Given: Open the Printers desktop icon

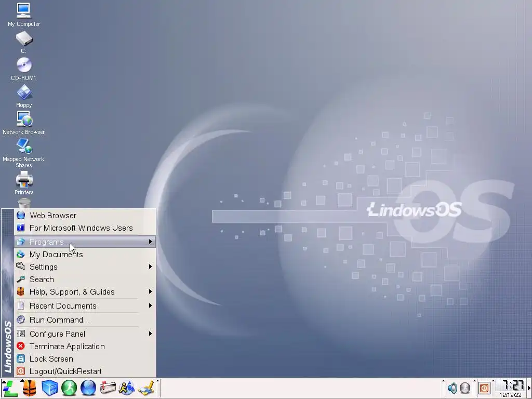Looking at the screenshot, I should pyautogui.click(x=24, y=183).
